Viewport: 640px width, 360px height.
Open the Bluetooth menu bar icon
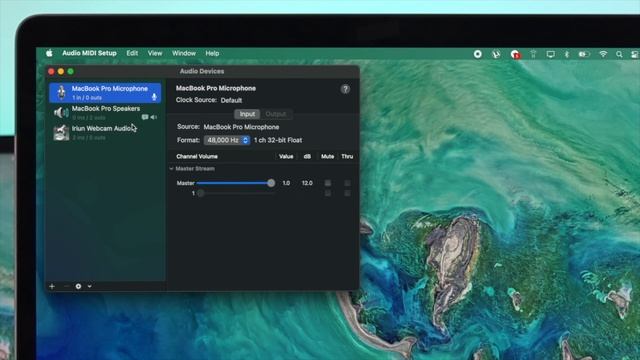click(567, 54)
